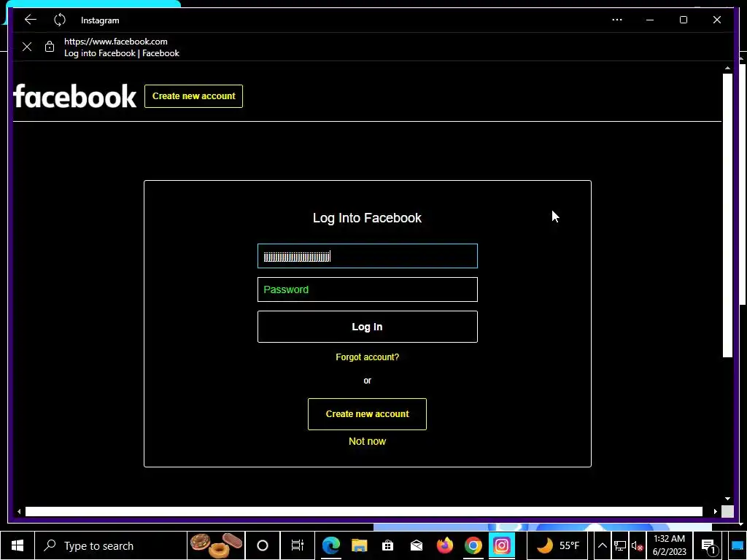Click the donut search highlight icon
Image resolution: width=747 pixels, height=560 pixels.
pyautogui.click(x=216, y=545)
